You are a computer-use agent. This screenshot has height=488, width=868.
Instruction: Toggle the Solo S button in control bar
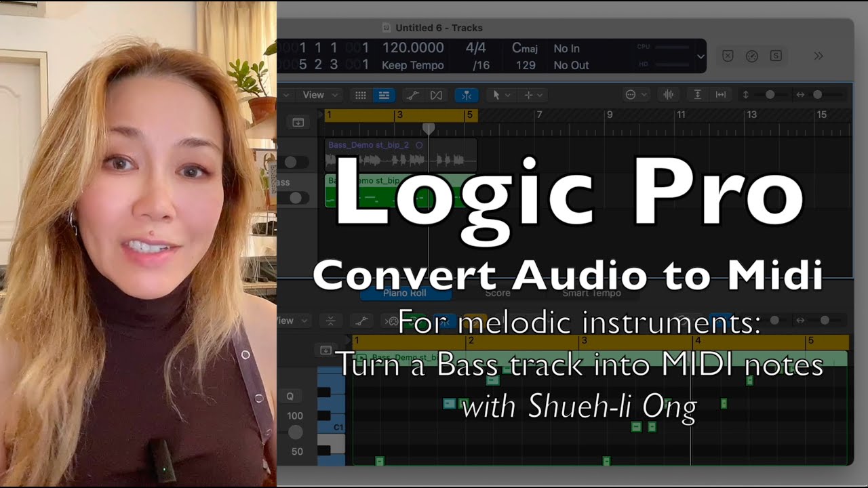[776, 56]
